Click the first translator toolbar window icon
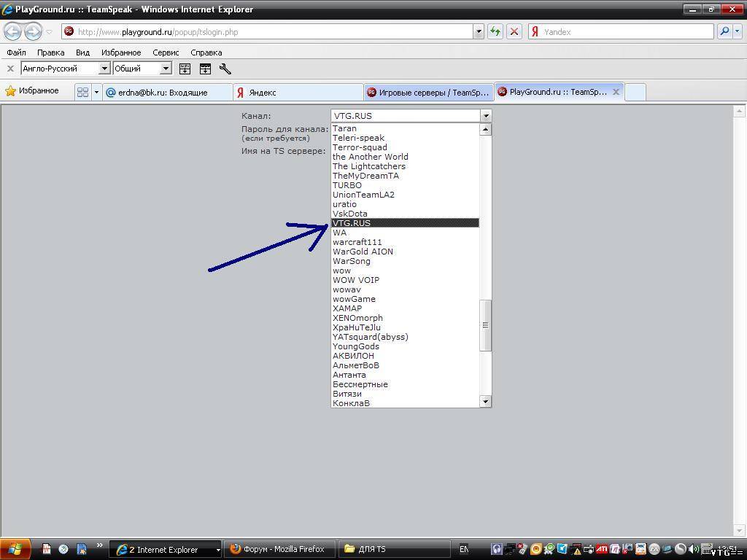Image resolution: width=747 pixels, height=560 pixels. point(185,69)
